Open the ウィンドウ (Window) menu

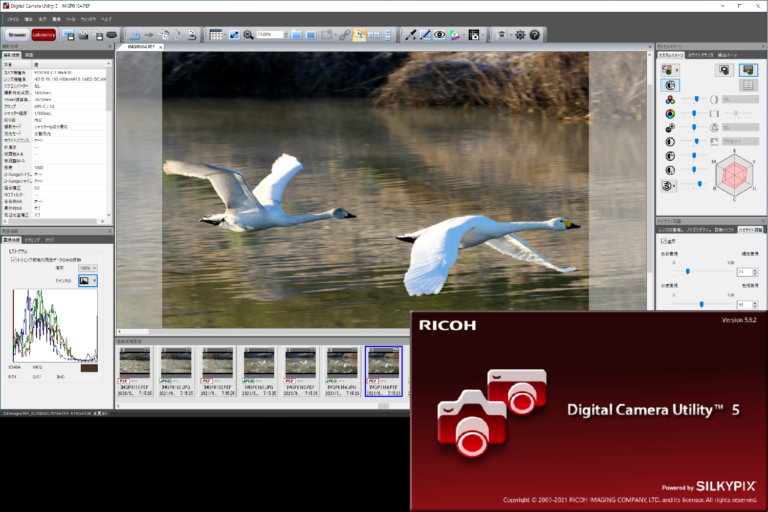coord(88,19)
